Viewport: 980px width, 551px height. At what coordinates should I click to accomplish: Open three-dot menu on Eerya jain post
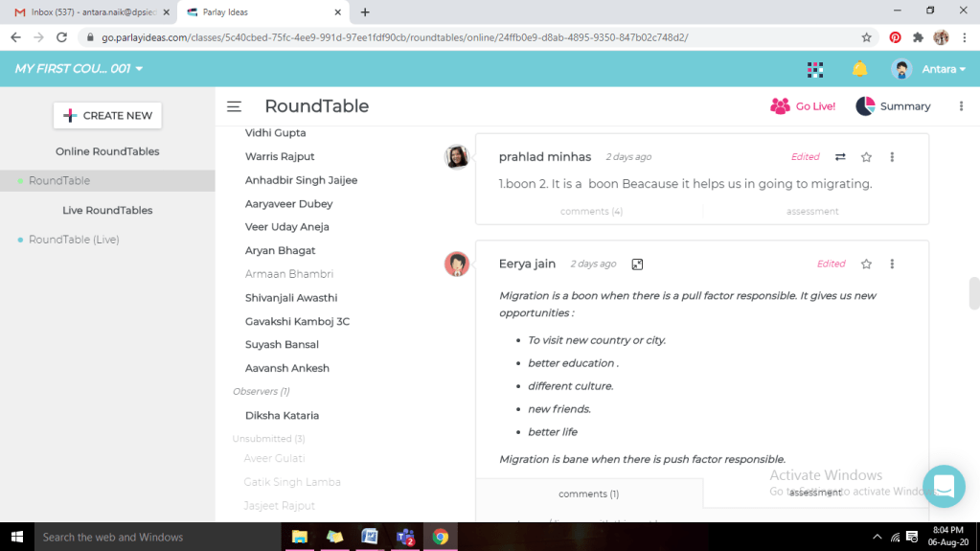click(x=892, y=264)
